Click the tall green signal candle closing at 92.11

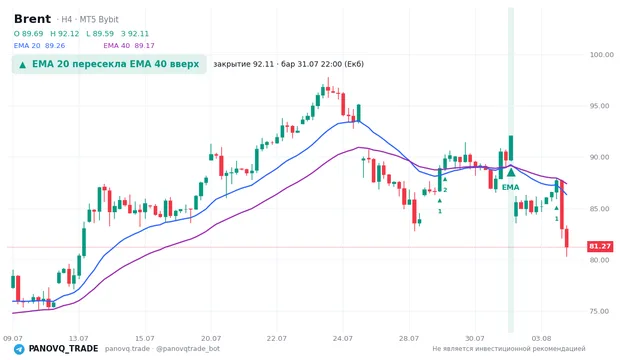tap(511, 148)
